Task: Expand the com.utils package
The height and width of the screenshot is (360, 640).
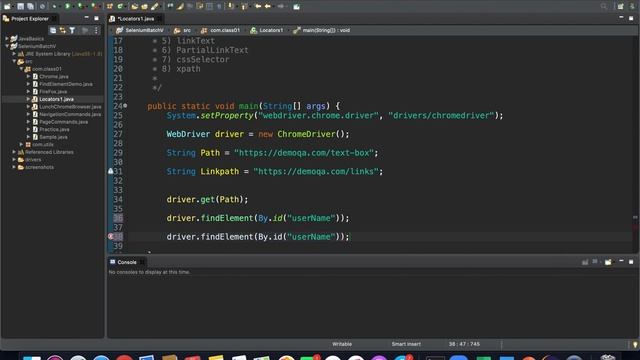Action: (x=21, y=144)
